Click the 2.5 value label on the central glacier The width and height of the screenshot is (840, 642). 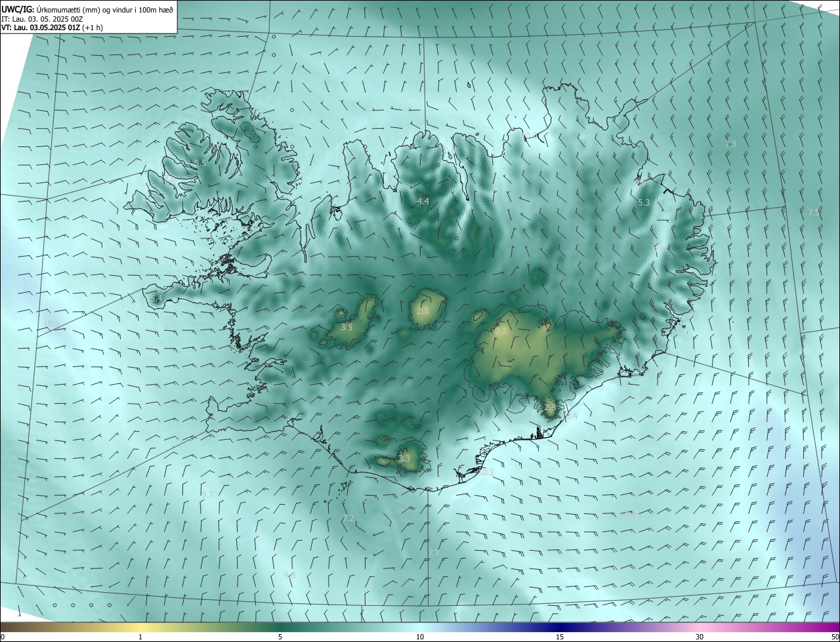tap(423, 311)
